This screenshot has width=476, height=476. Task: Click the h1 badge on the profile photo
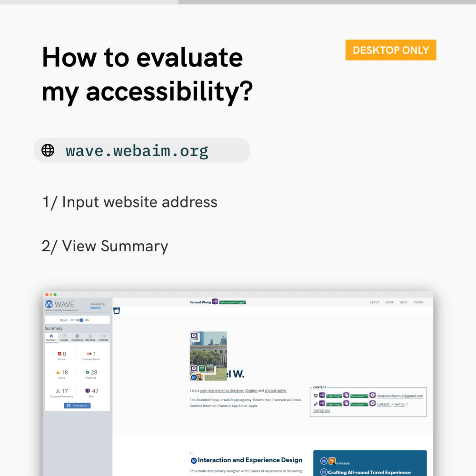[x=194, y=377]
